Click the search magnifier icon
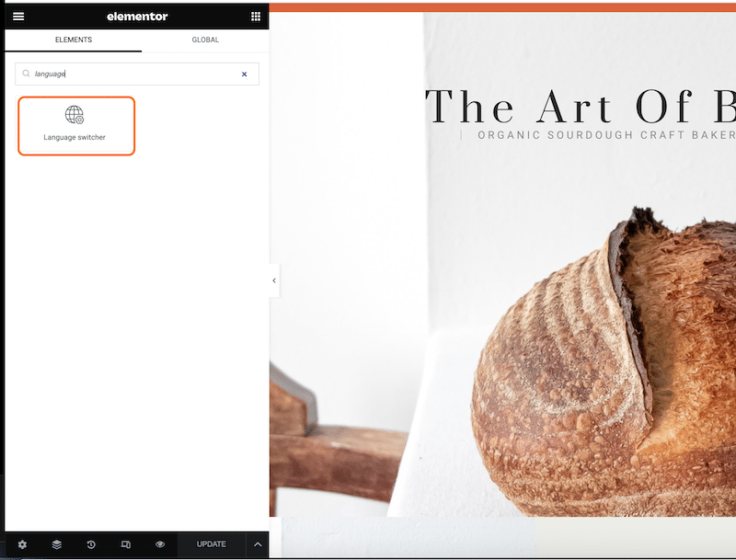The width and height of the screenshot is (736, 560). (x=27, y=74)
